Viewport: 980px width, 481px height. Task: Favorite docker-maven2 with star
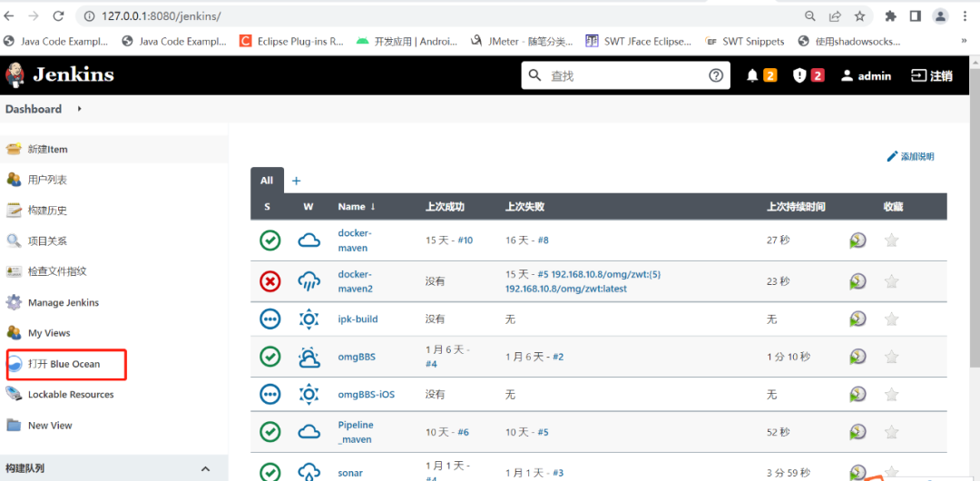click(892, 281)
